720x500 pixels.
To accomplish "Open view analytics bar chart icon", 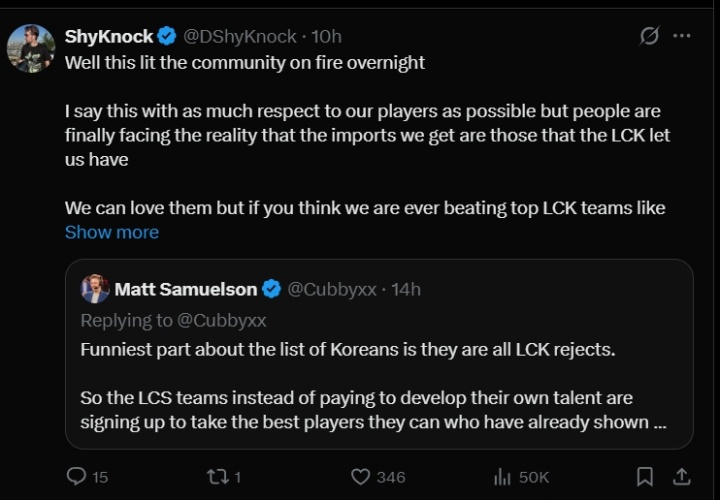I will click(x=503, y=477).
